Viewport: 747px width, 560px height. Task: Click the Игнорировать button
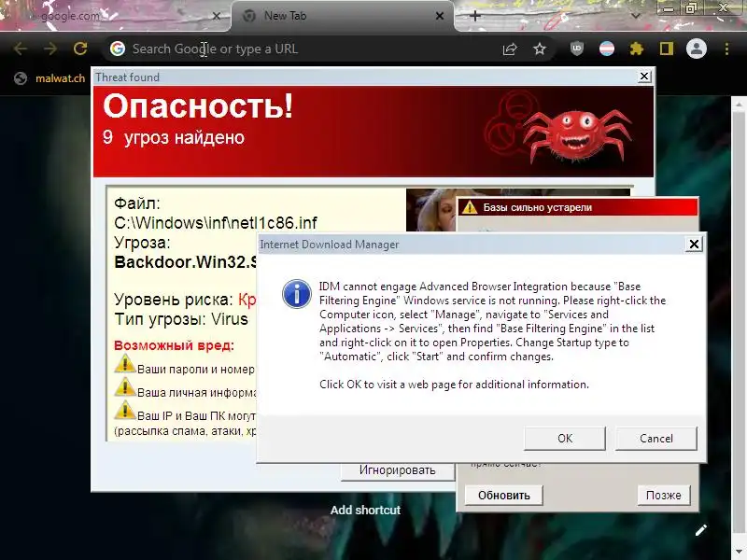click(398, 470)
